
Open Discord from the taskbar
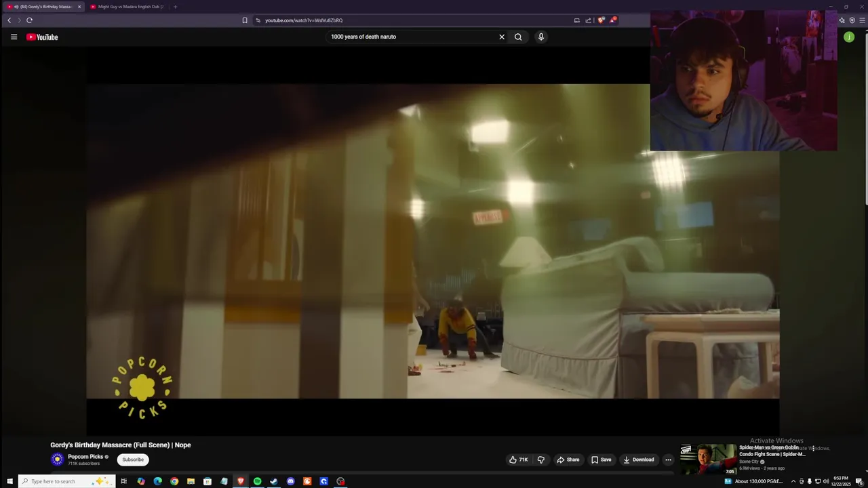[x=290, y=481]
